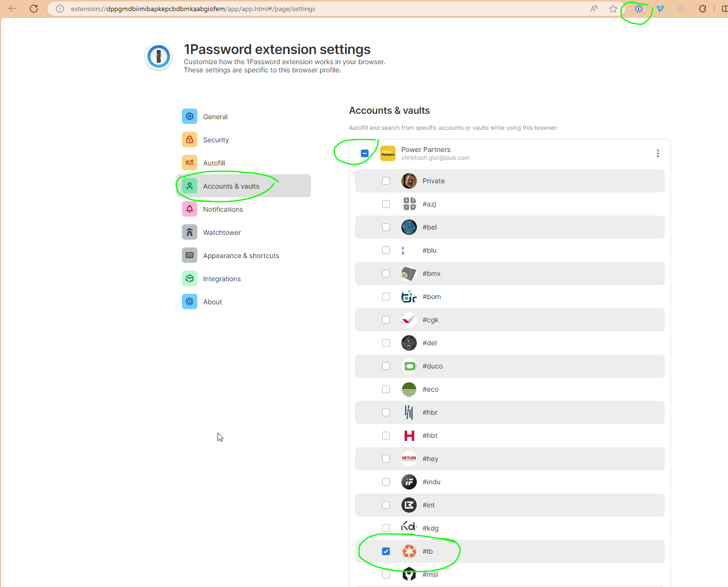Screen dimensions: 728x587
Task: Open the About page
Action: (244, 301)
